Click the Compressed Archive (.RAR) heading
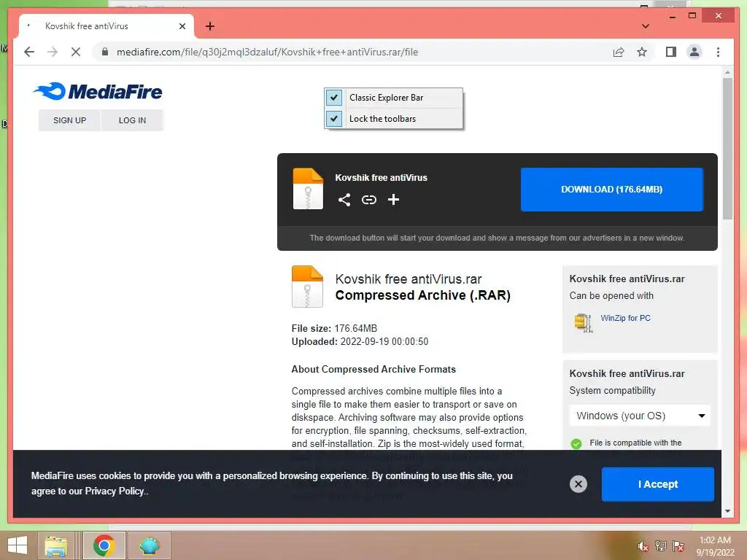 click(422, 295)
